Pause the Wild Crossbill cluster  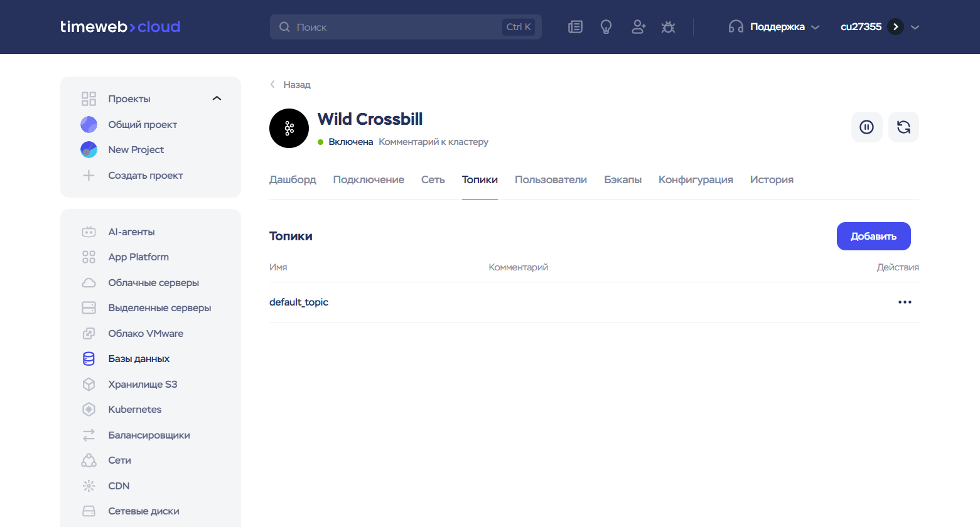click(x=866, y=127)
